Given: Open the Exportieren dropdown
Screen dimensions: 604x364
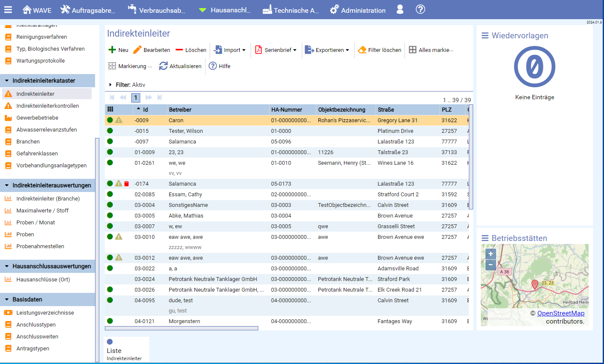Looking at the screenshot, I should point(327,50).
